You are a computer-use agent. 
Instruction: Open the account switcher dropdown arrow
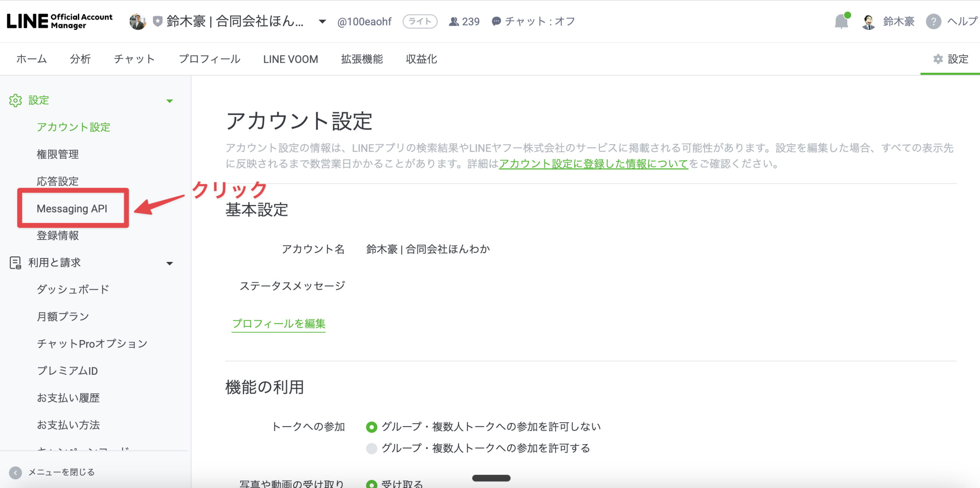click(322, 21)
